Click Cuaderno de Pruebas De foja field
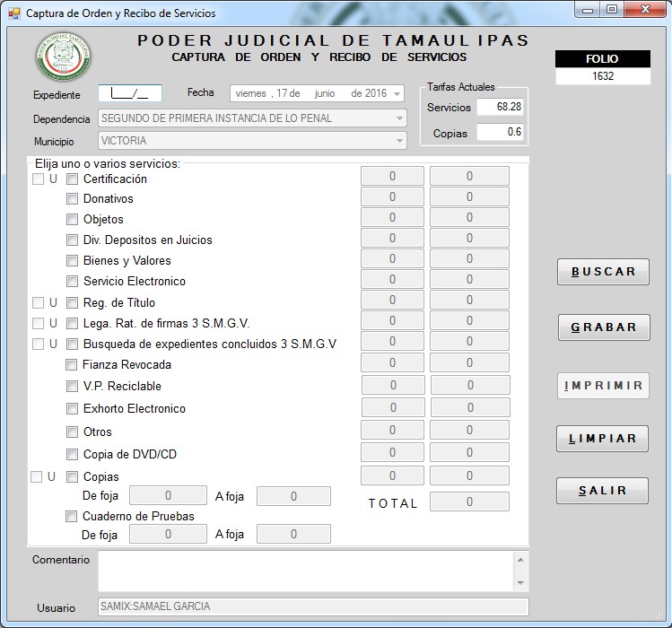The width and height of the screenshot is (672, 628). (x=168, y=534)
